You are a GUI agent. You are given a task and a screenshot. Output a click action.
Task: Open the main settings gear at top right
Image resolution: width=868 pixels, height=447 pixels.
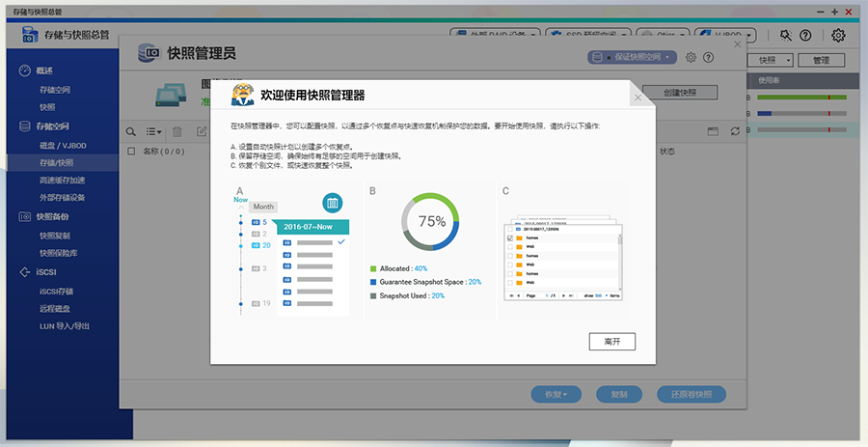click(838, 36)
